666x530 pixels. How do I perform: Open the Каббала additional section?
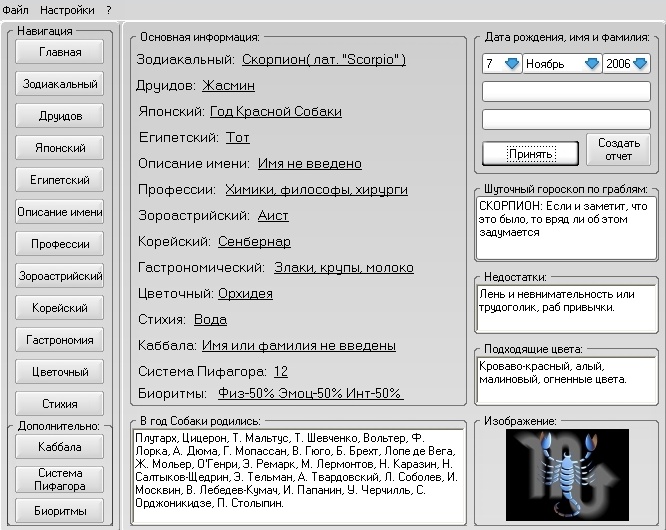point(59,447)
